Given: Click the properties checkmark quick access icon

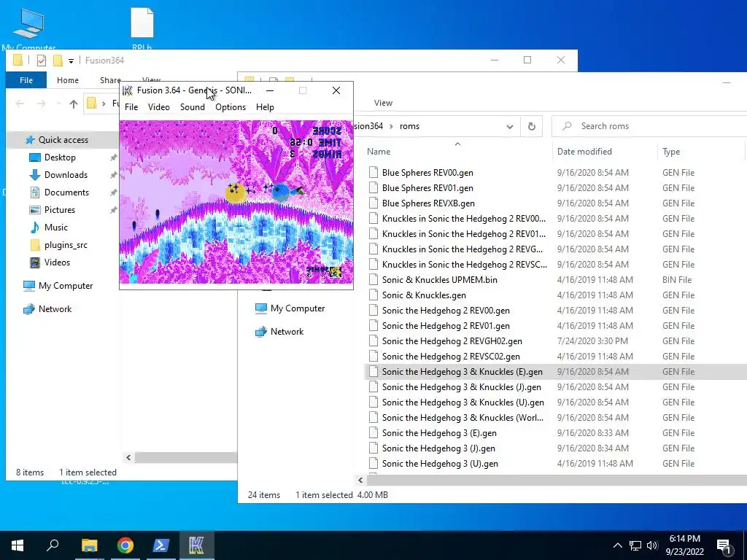Looking at the screenshot, I should coord(42,61).
